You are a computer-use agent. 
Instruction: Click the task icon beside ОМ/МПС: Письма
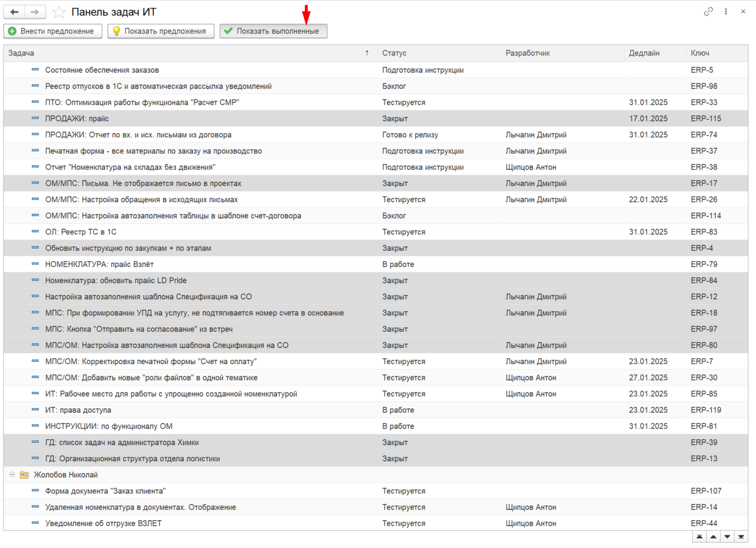click(35, 183)
